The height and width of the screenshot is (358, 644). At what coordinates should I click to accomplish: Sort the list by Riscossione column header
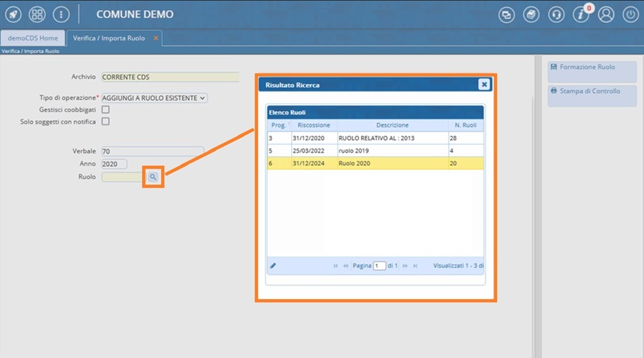pyautogui.click(x=314, y=125)
